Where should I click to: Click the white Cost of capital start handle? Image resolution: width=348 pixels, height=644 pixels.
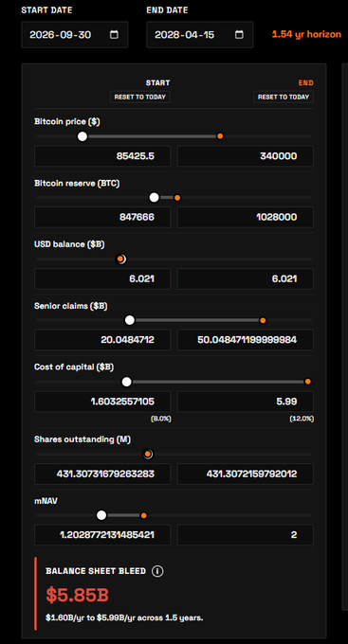click(x=127, y=382)
